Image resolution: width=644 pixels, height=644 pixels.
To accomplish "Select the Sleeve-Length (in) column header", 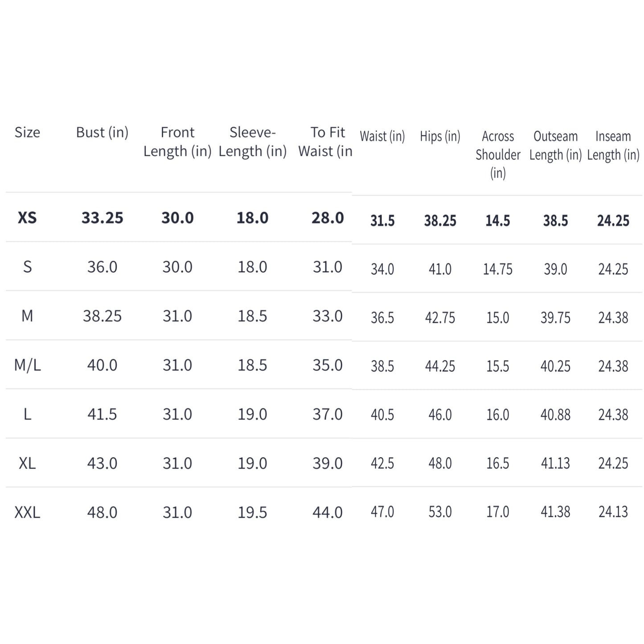I will 252,142.
